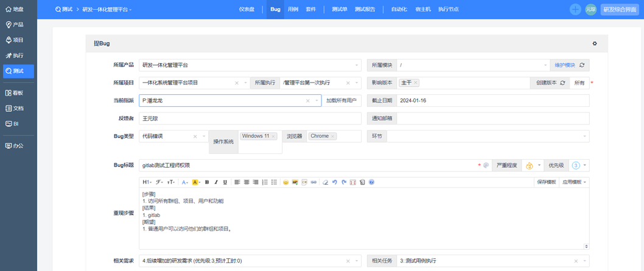Clear the 当前指派 selection
Screen dimensions: 644x271
click(x=307, y=100)
